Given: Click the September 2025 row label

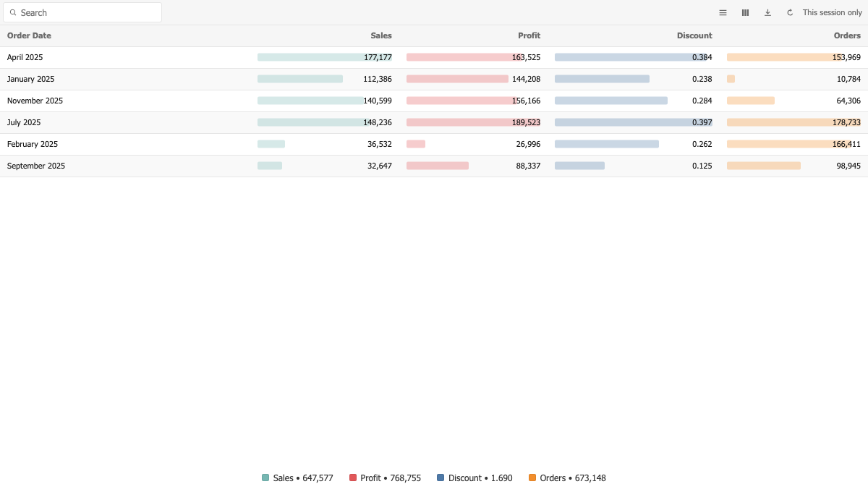Looking at the screenshot, I should tap(36, 166).
